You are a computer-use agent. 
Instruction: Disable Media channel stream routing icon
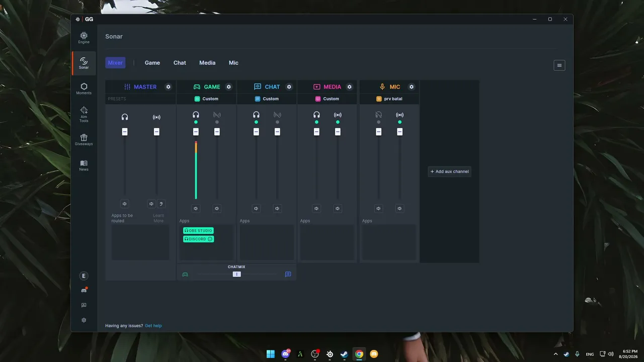(x=338, y=115)
